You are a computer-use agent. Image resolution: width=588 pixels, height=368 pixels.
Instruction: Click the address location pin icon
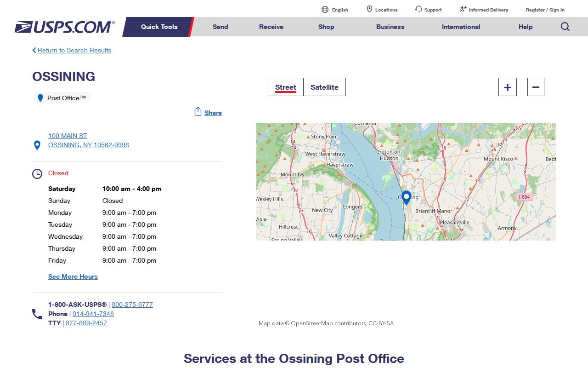37,145
